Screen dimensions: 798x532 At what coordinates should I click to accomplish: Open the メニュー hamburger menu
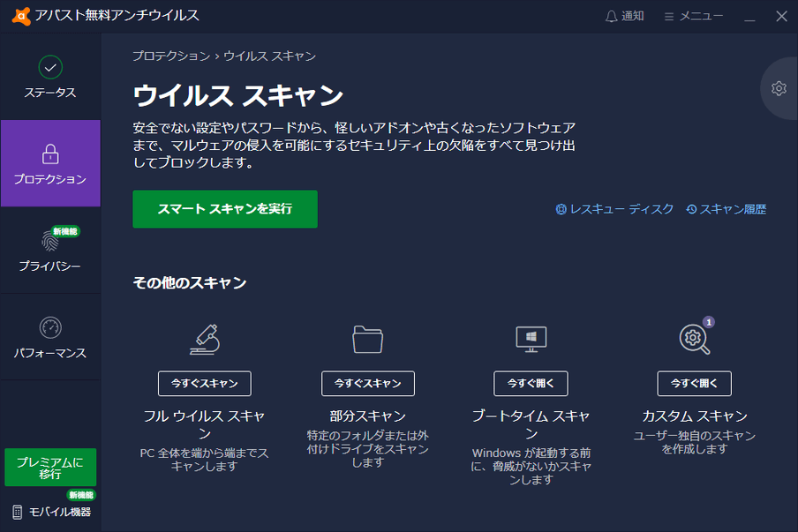pyautogui.click(x=693, y=16)
